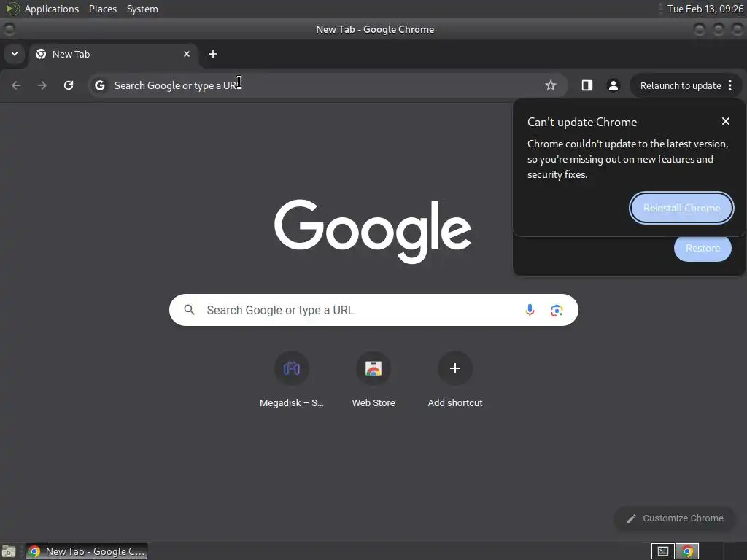Open Chrome's three-dot menu
747x560 pixels.
point(730,85)
